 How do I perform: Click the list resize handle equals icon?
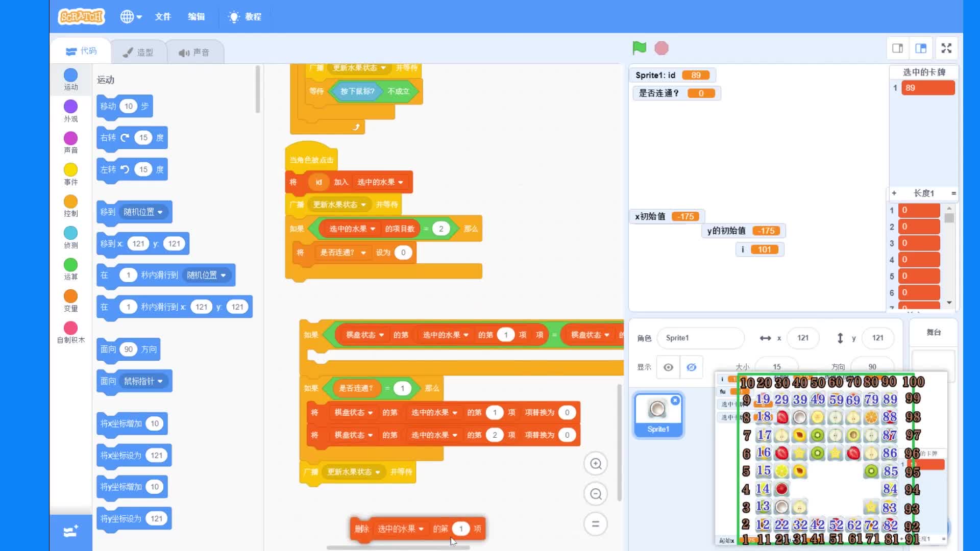pos(953,193)
